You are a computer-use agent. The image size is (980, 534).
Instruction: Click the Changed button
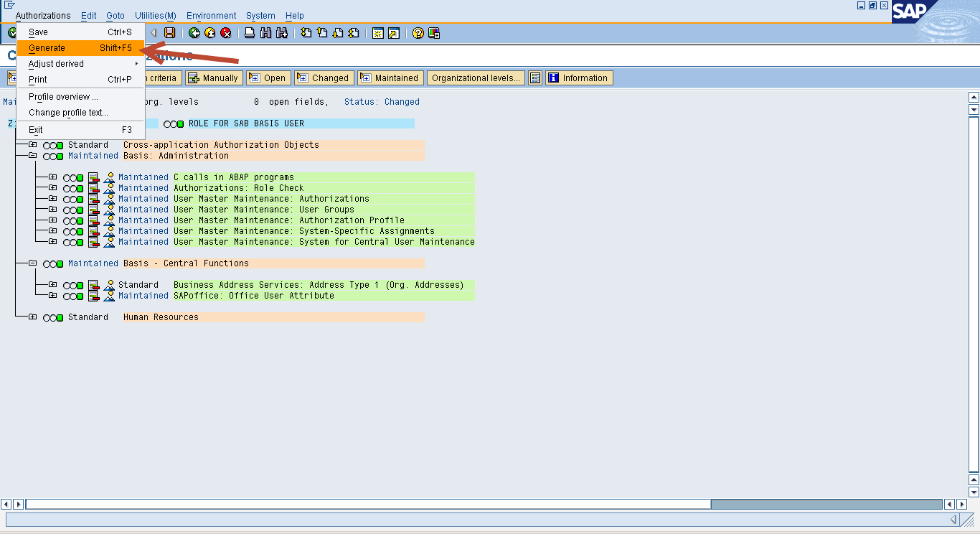click(323, 78)
